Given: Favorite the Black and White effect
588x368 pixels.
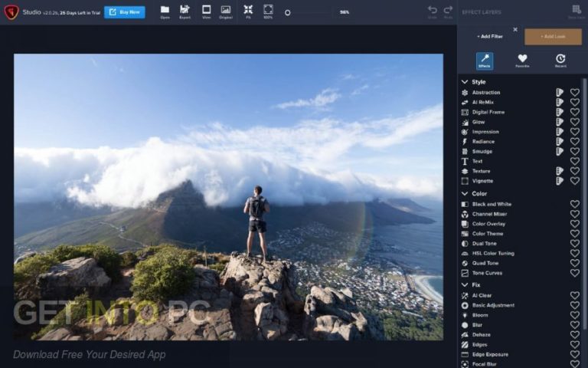Looking at the screenshot, I should [574, 204].
